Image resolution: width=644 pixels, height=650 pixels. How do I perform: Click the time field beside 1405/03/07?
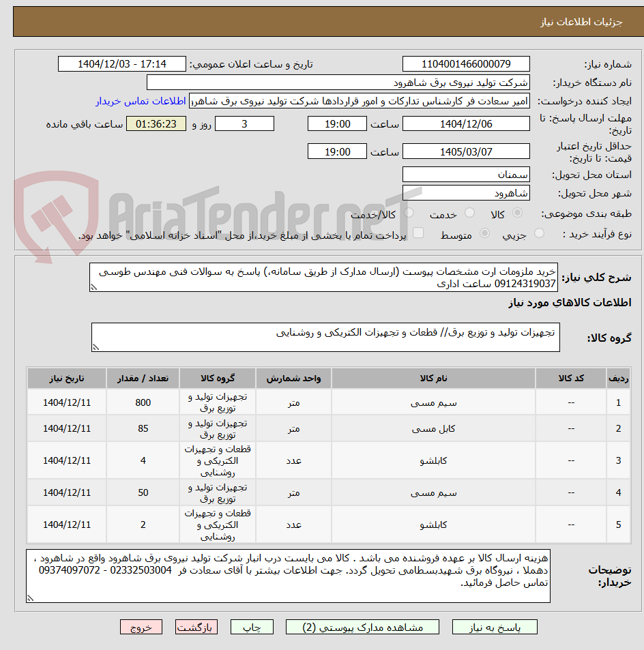pos(337,151)
